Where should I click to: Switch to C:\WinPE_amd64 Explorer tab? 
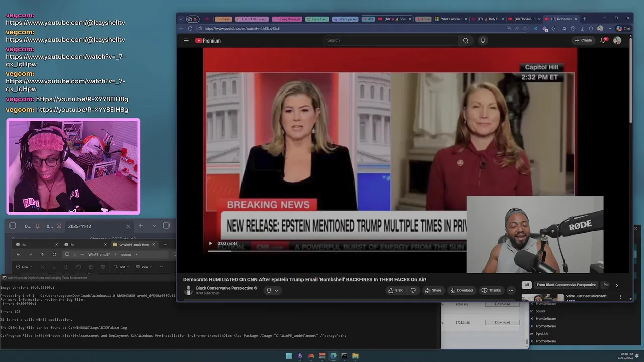pos(134,244)
